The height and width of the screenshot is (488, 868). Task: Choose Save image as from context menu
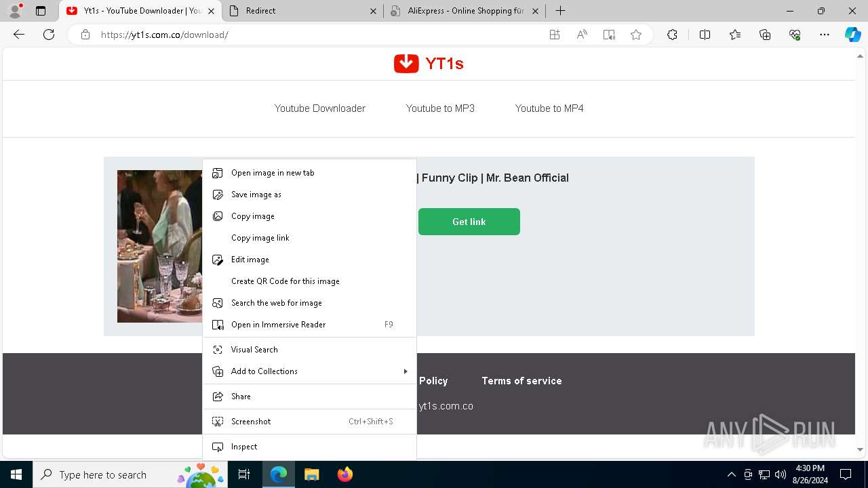[309, 195]
